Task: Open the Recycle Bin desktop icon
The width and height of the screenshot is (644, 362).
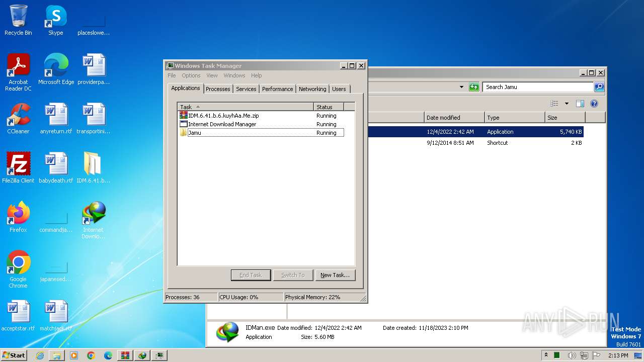Action: pos(18,20)
